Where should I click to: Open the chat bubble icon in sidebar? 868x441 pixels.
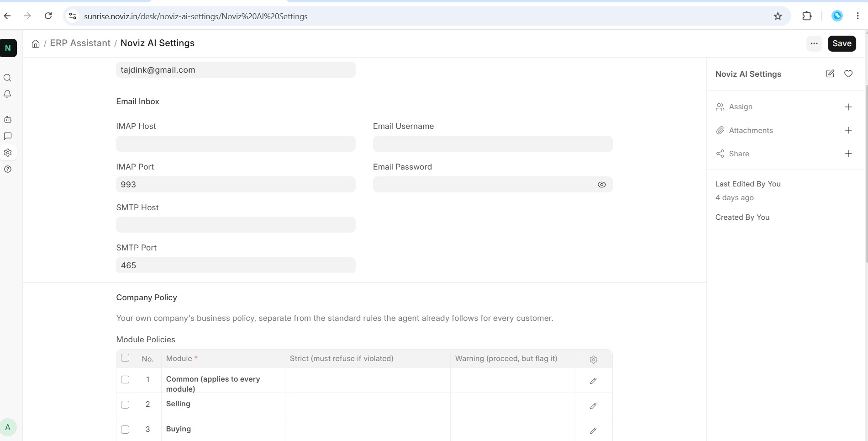point(8,136)
